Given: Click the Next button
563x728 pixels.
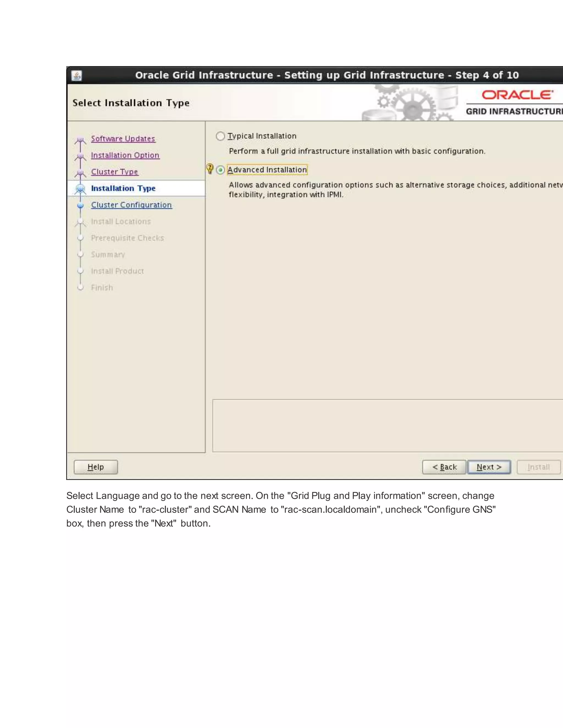Looking at the screenshot, I should pos(489,467).
